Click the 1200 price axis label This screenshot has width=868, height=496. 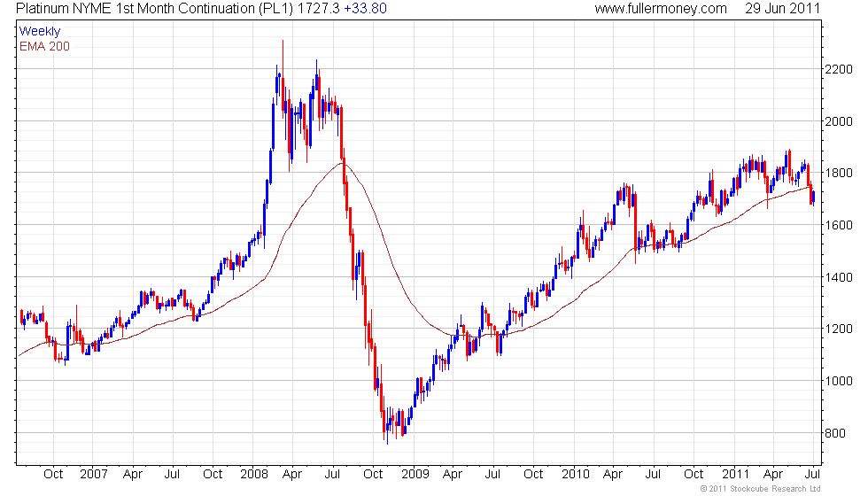coord(839,329)
